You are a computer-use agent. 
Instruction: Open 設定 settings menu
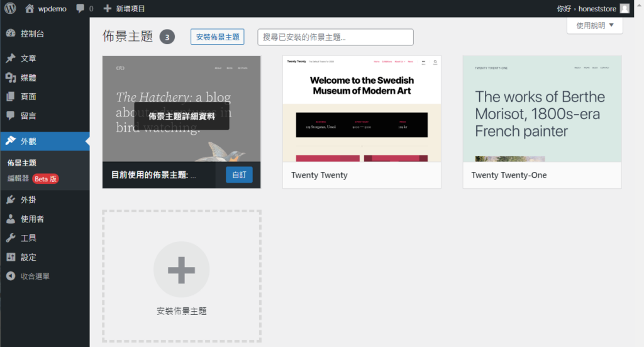point(28,257)
